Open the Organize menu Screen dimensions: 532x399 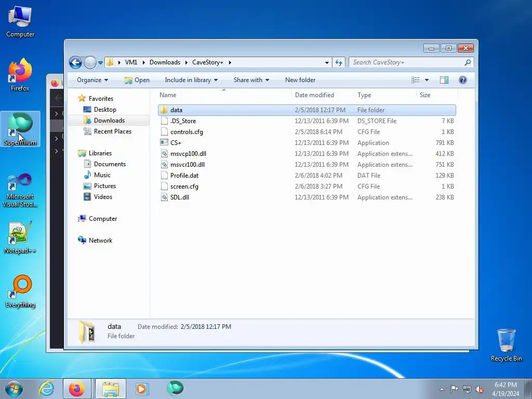[92, 80]
